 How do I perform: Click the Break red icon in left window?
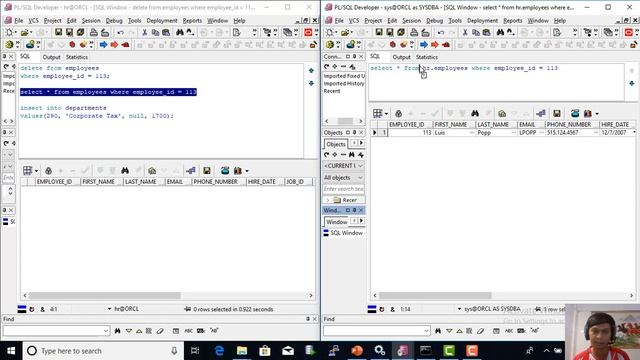pos(72,44)
